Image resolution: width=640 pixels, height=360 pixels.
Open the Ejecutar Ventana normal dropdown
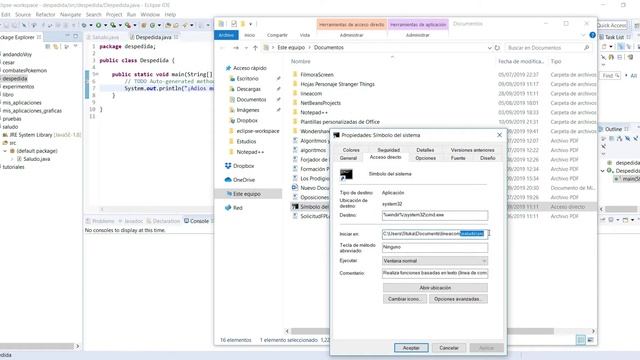pos(435,261)
